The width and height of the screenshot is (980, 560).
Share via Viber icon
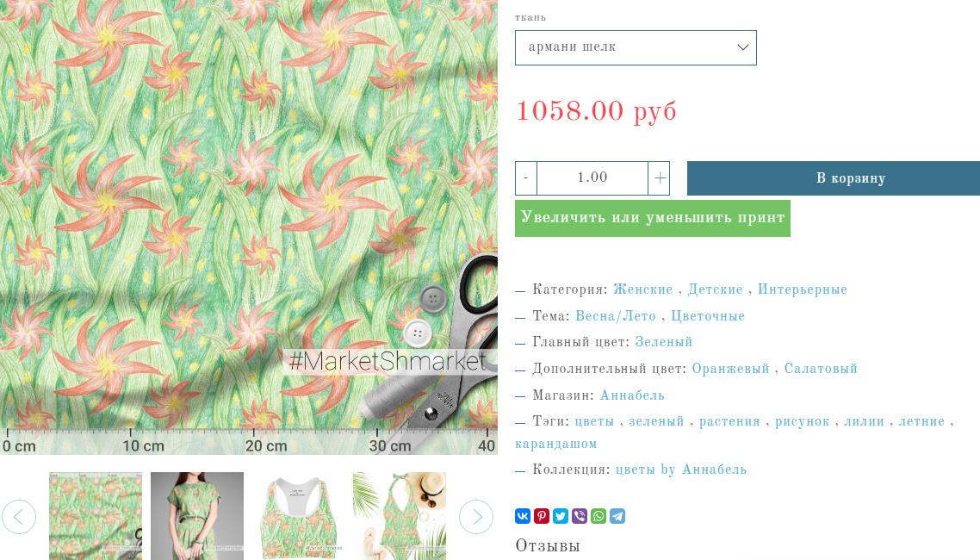(580, 516)
